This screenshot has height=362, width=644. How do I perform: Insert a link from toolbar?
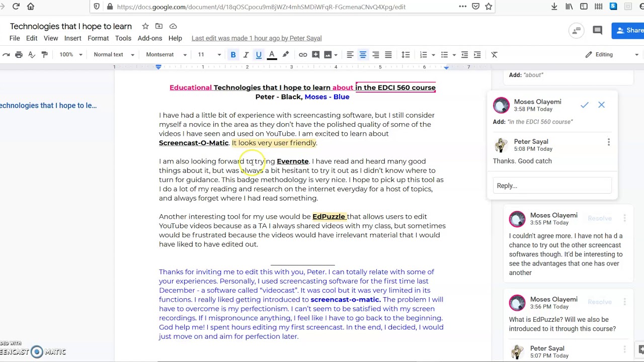click(303, 54)
